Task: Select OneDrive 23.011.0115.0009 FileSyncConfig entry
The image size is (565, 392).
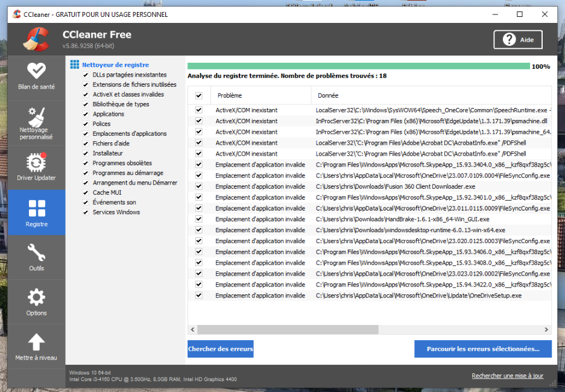Action: (433, 208)
